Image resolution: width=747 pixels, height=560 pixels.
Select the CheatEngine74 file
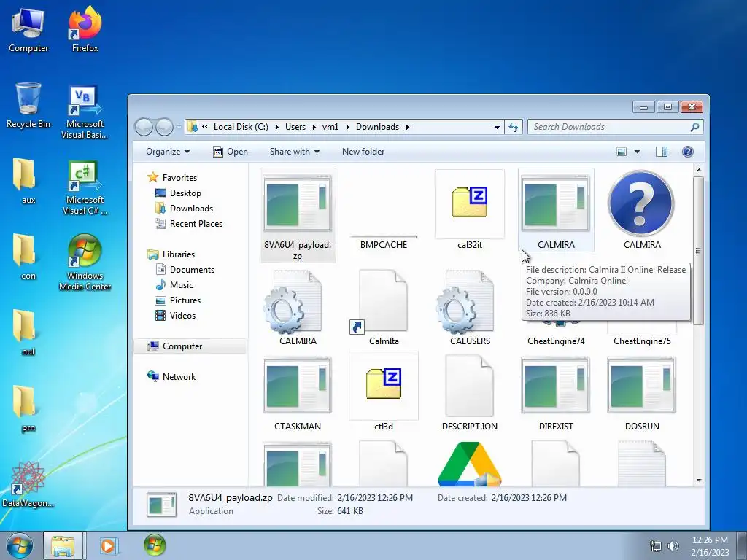pyautogui.click(x=556, y=341)
